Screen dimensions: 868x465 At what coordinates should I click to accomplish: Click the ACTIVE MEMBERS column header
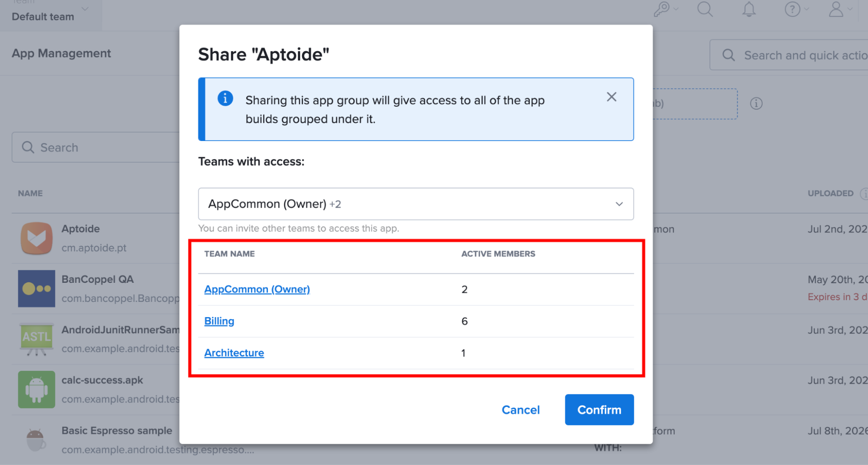498,254
